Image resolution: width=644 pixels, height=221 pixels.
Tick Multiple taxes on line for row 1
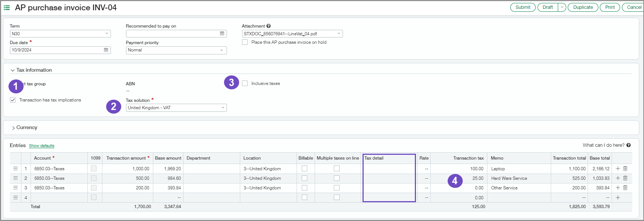[337, 168]
